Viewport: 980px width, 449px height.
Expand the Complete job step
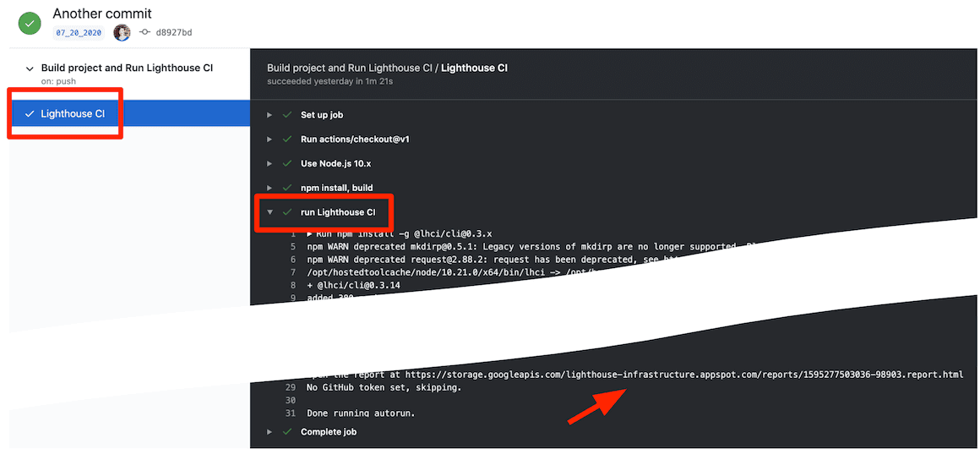point(269,432)
